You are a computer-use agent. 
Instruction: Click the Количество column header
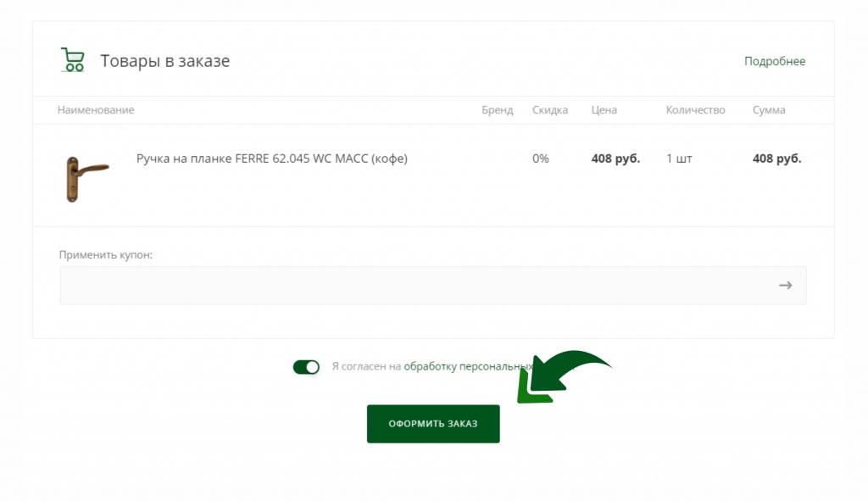(695, 110)
